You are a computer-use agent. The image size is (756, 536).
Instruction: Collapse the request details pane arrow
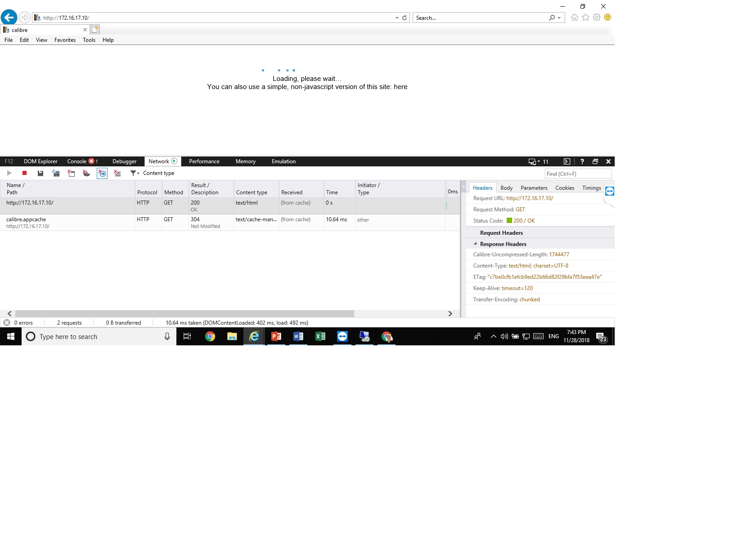click(x=463, y=186)
